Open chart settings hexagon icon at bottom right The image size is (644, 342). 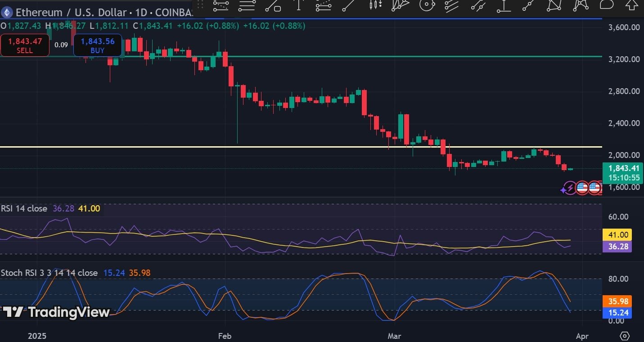point(625,336)
